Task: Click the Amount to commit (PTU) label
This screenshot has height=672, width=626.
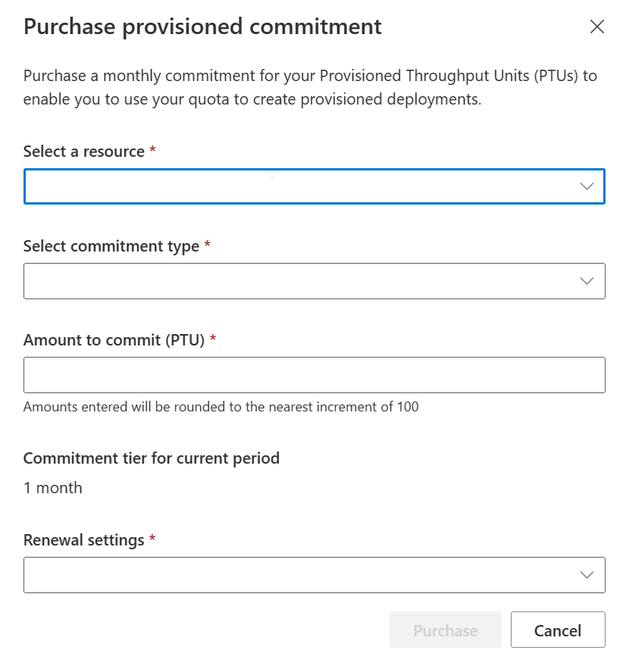Action: coord(114,340)
